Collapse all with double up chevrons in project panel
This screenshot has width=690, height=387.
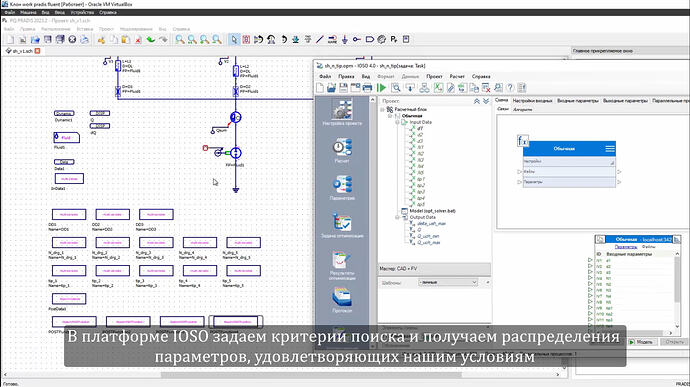(477, 101)
